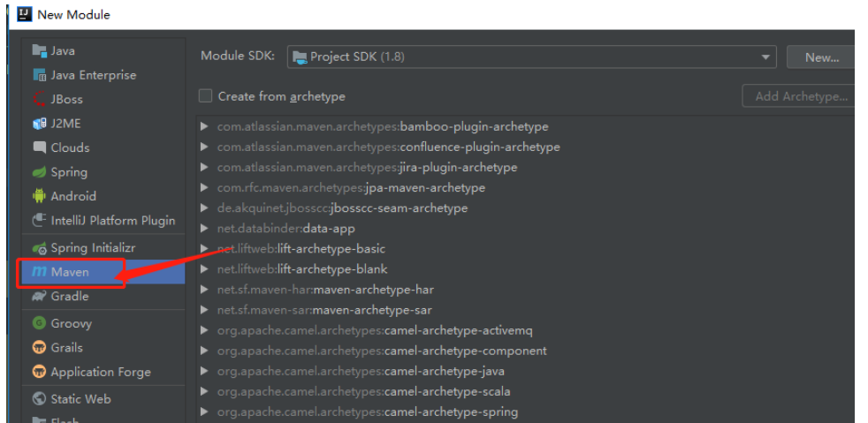Expand maven-archetype-har entry
This screenshot has height=423, width=868.
point(204,290)
